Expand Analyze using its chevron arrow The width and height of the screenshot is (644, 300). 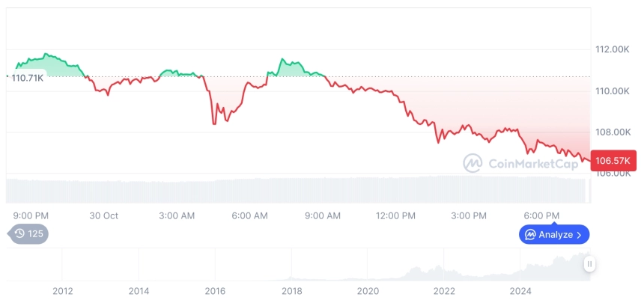pyautogui.click(x=579, y=235)
